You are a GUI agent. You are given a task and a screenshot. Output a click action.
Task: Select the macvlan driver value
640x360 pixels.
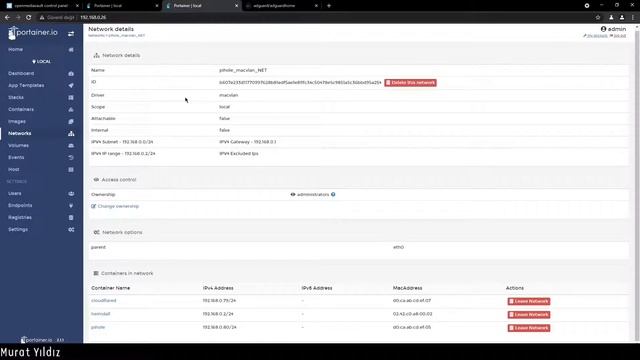click(x=229, y=95)
